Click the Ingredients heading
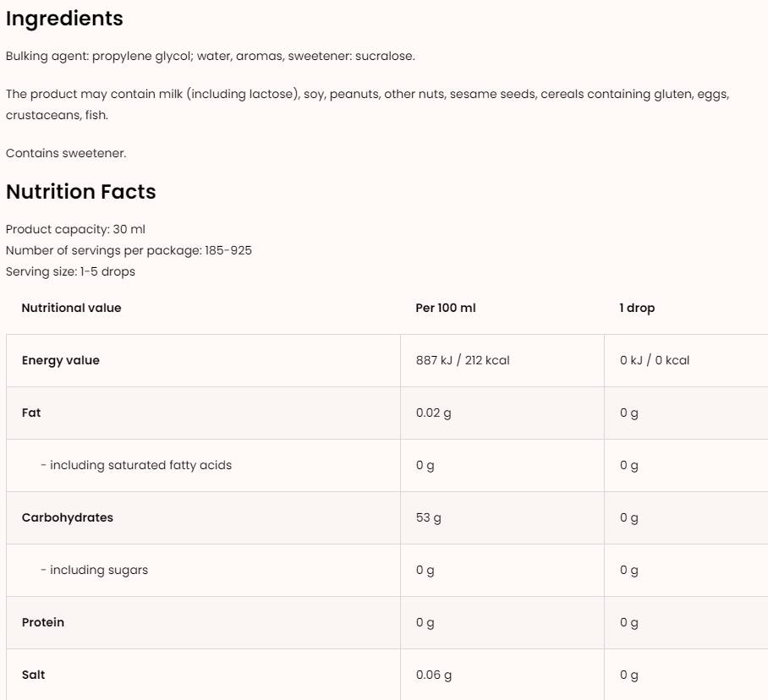768x700 pixels. click(64, 19)
